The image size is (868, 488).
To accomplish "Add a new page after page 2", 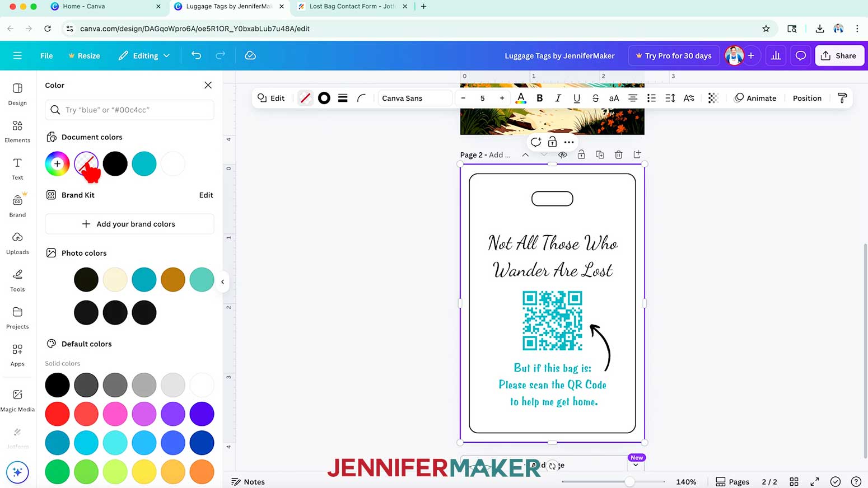I will click(637, 154).
